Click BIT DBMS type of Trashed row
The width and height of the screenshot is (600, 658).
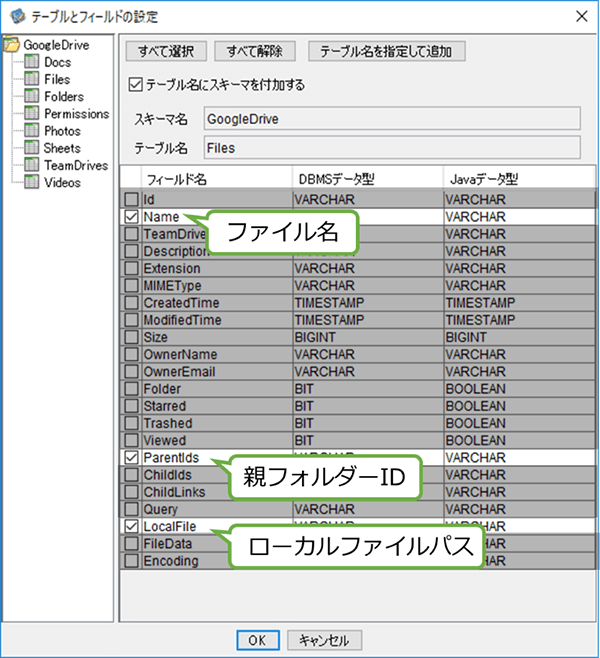coord(304,423)
